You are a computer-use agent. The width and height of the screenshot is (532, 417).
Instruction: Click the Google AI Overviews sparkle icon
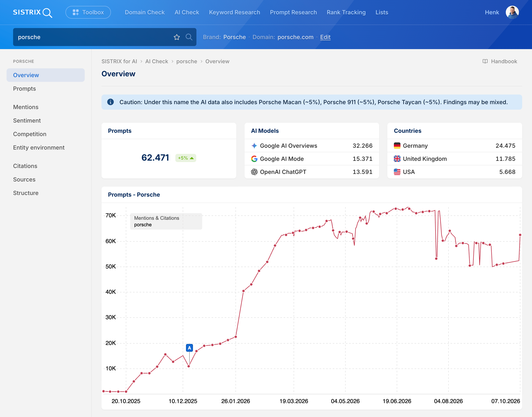pos(254,146)
